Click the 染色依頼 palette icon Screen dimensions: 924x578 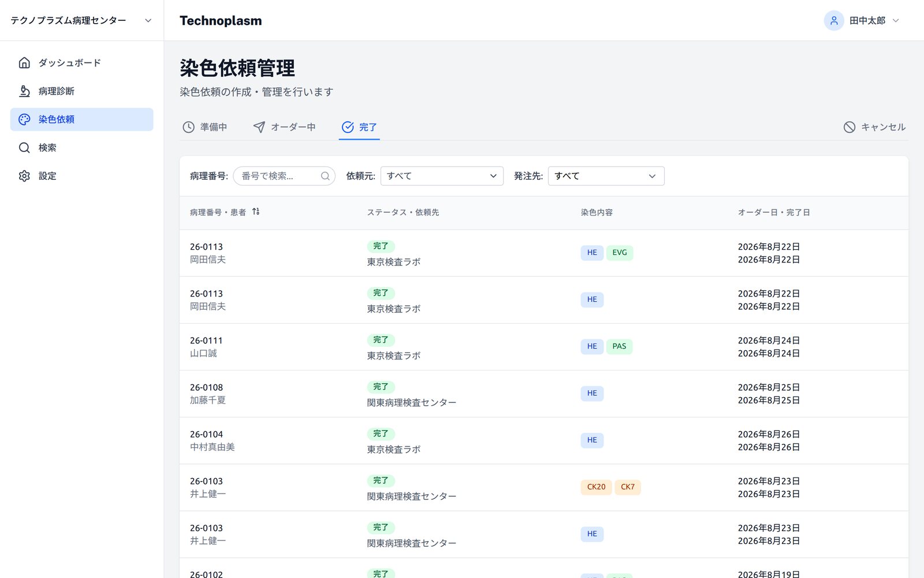(24, 119)
